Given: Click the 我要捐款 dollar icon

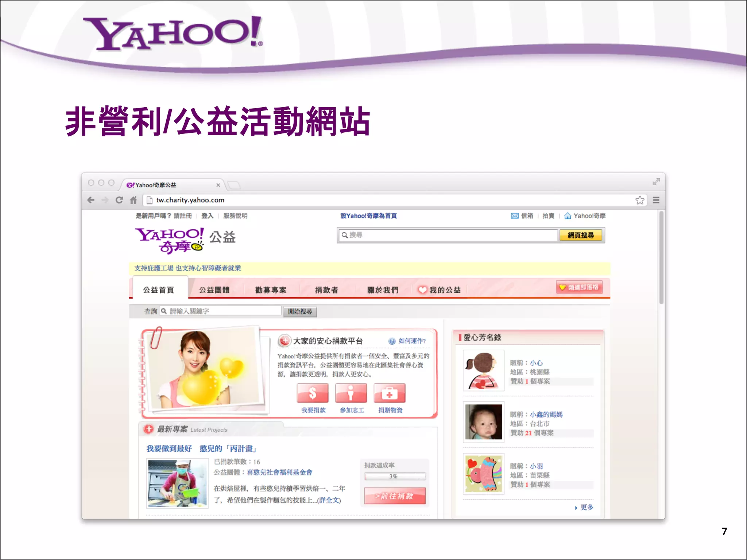Looking at the screenshot, I should [313, 393].
